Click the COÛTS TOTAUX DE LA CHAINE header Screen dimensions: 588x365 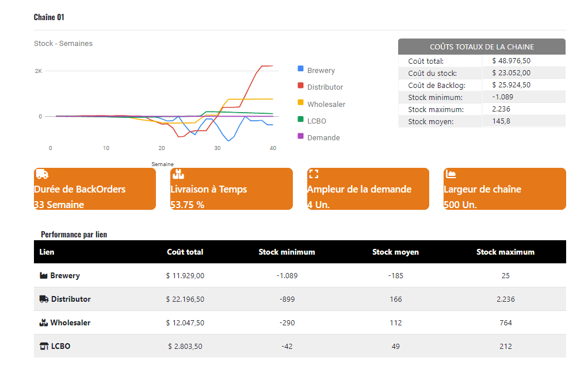[482, 47]
